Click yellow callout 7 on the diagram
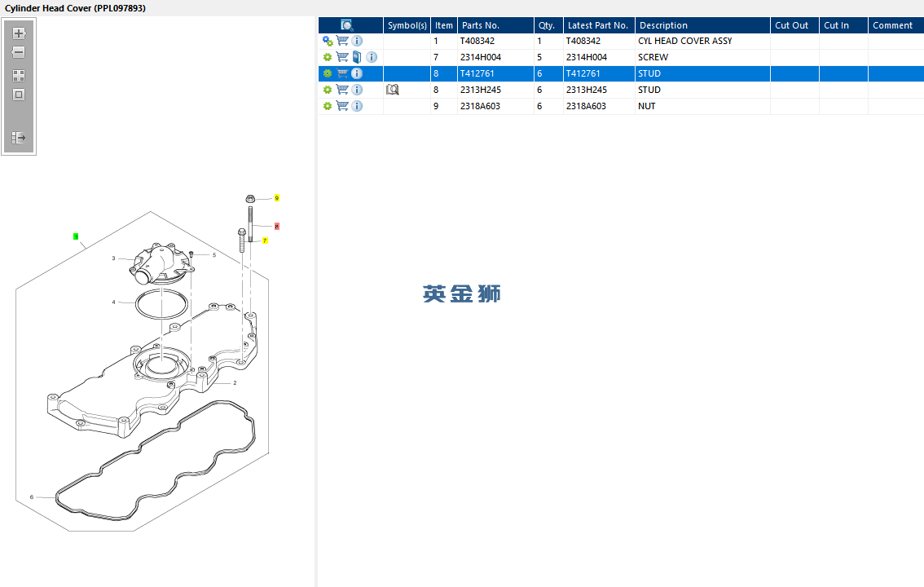Viewport: 924px width, 587px height. [265, 241]
